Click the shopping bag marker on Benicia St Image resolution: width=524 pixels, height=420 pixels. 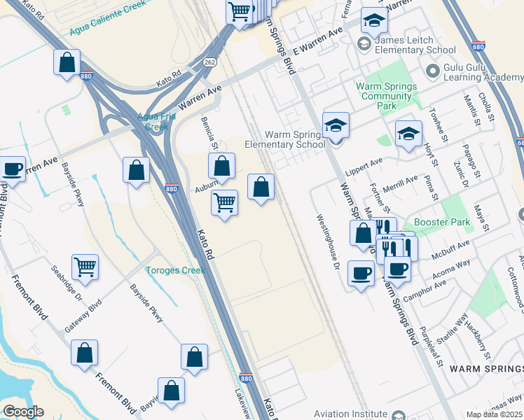(x=221, y=168)
